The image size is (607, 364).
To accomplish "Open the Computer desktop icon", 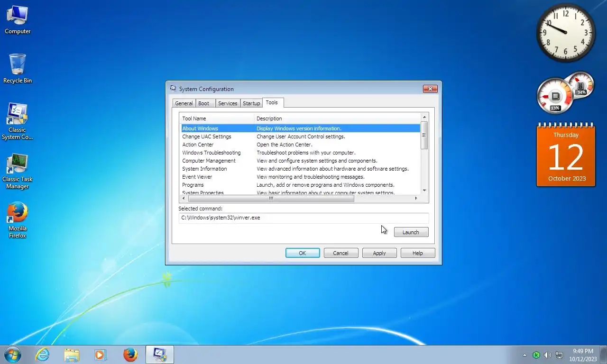I will [18, 20].
